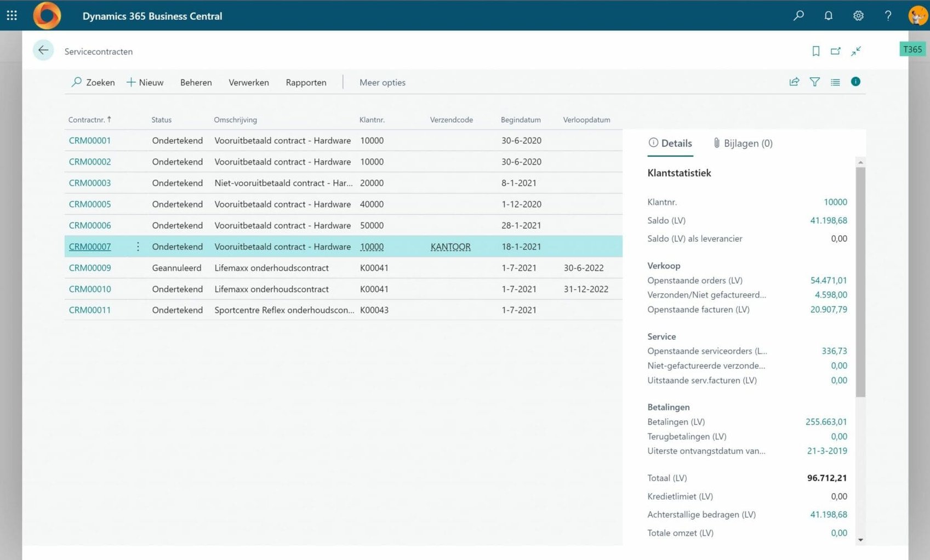Screen dimensions: 930x560
Task: Open the search magnifier in top bar
Action: [798, 15]
